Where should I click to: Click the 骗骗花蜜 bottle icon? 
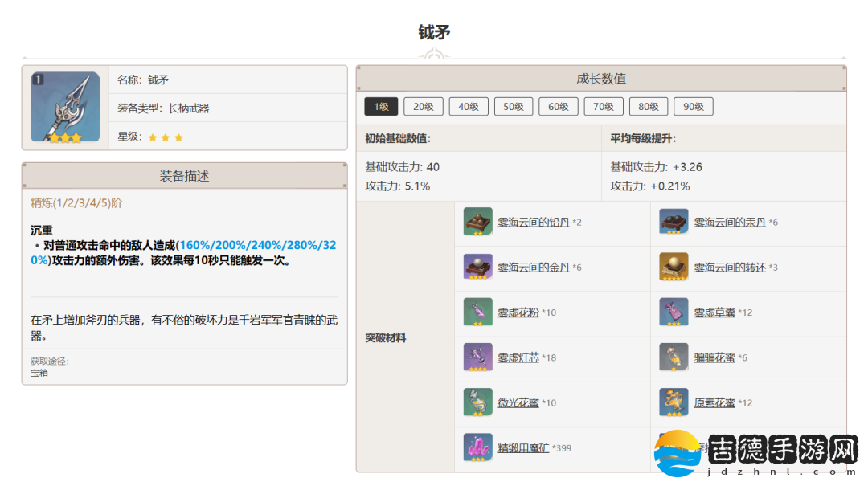674,357
